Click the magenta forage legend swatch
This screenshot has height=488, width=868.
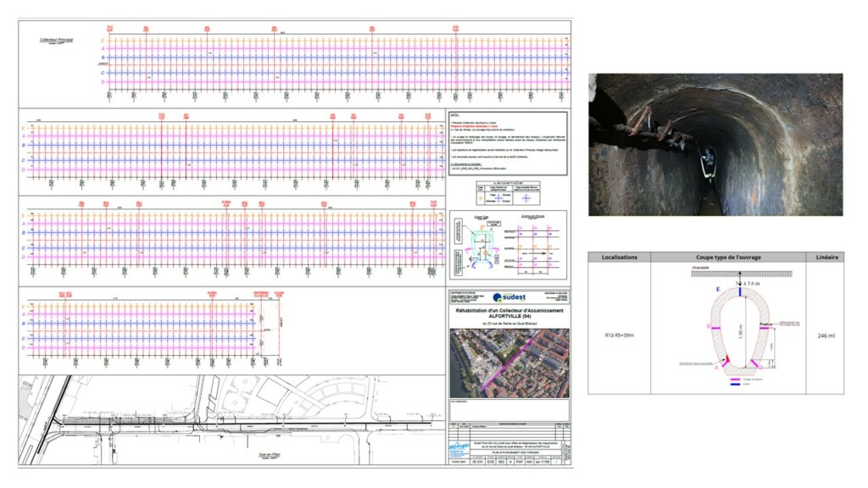[734, 378]
